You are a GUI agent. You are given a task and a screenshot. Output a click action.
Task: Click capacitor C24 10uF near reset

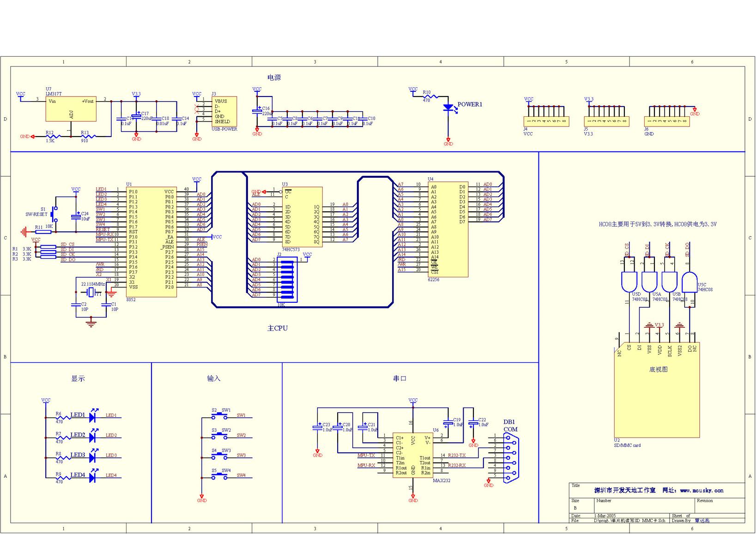[x=76, y=216]
